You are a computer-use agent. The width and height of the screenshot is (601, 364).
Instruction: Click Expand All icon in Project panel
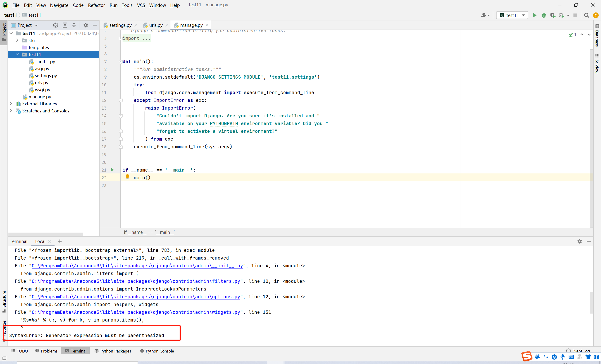[x=65, y=25]
